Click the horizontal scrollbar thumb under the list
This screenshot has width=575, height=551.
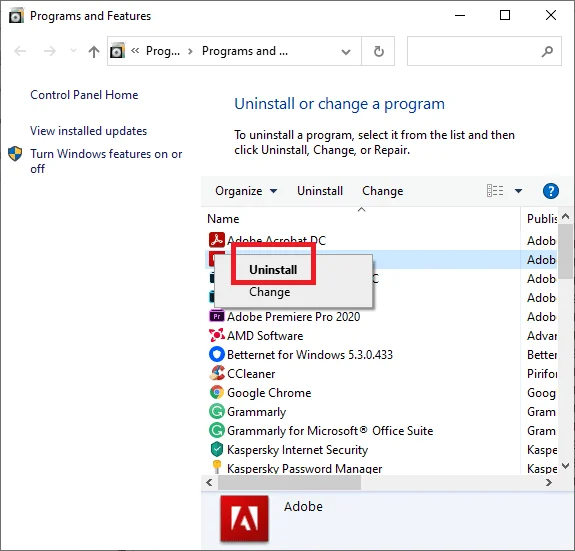(289, 482)
